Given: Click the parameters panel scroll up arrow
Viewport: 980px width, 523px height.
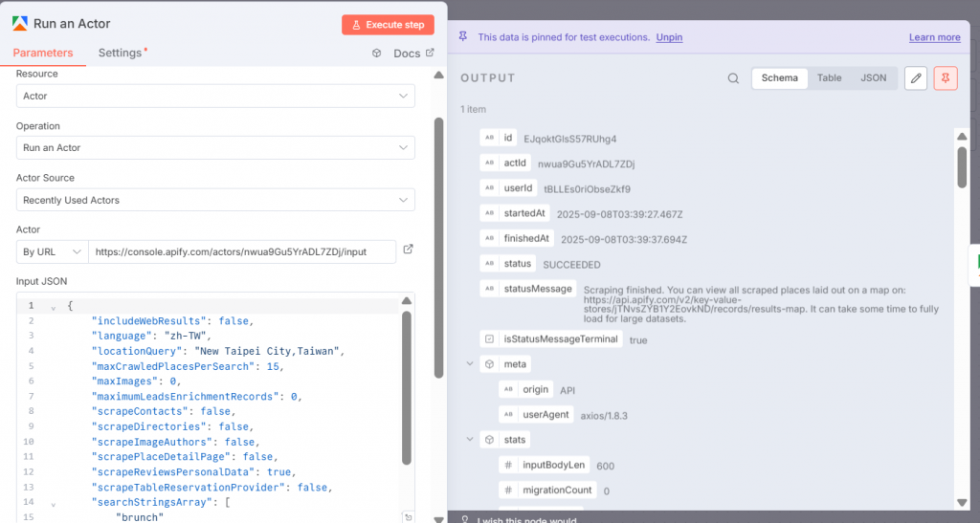Looking at the screenshot, I should point(438,75).
